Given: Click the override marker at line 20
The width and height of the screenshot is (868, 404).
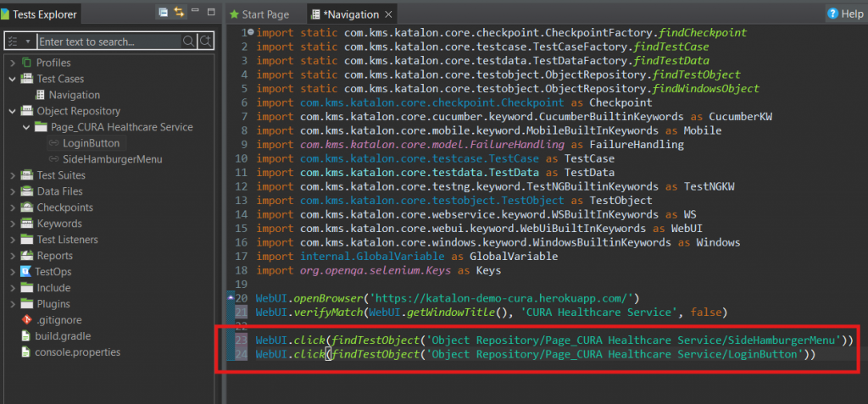Looking at the screenshot, I should click(231, 298).
